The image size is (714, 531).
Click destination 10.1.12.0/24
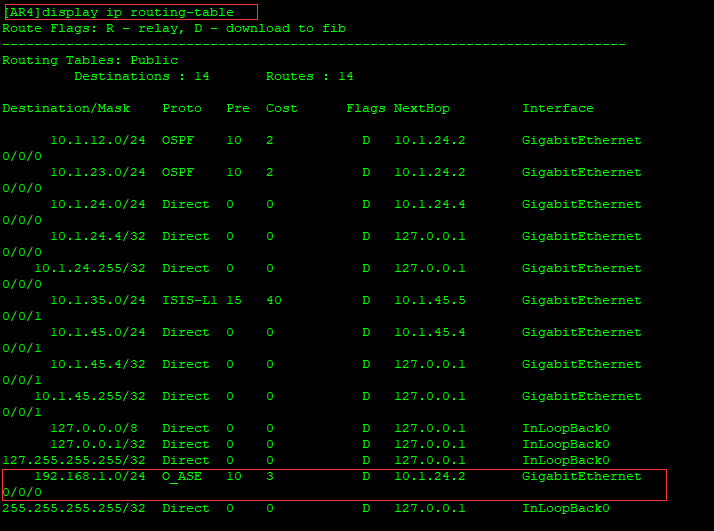[97, 140]
